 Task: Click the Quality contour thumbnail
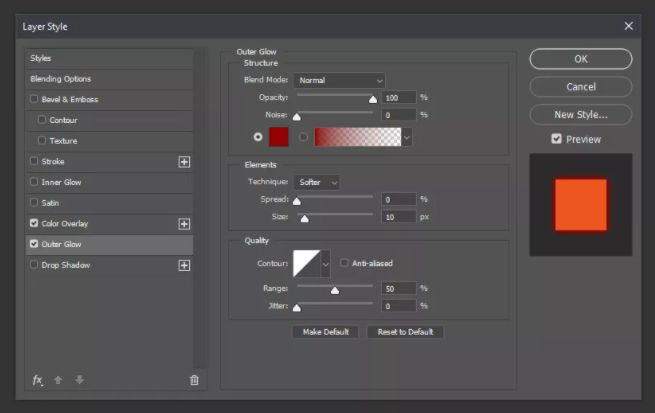pyautogui.click(x=307, y=264)
